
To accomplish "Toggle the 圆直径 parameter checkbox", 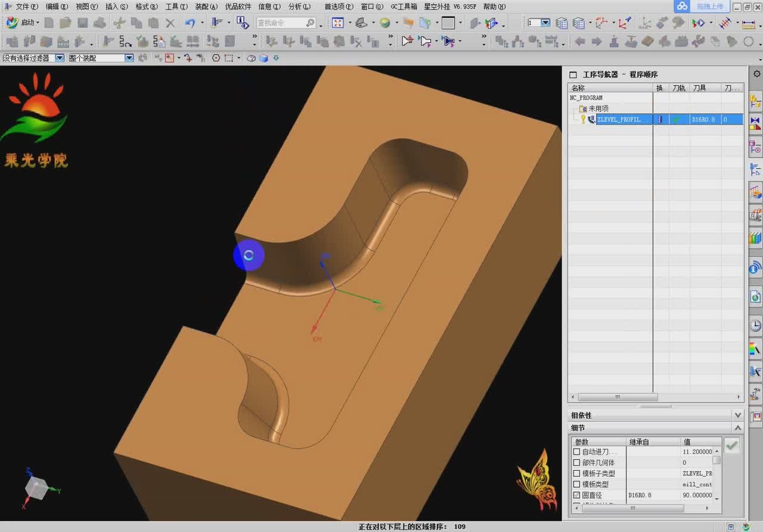I will [x=576, y=495].
